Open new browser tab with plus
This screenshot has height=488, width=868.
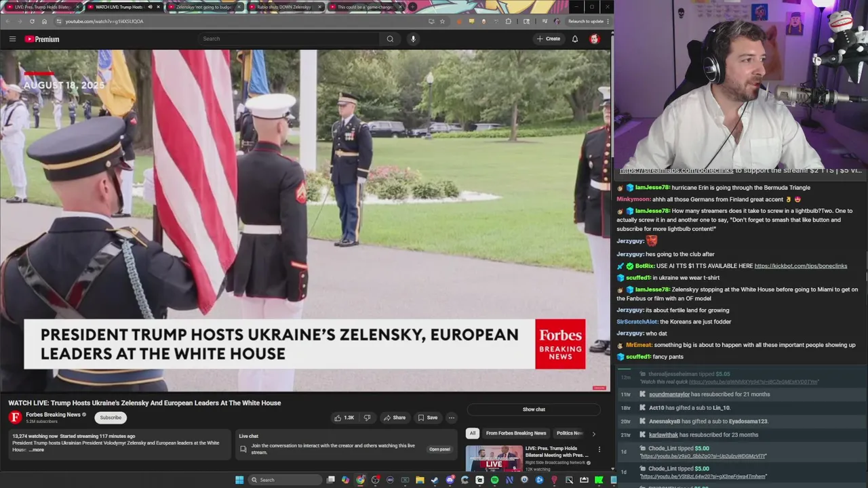pyautogui.click(x=412, y=7)
